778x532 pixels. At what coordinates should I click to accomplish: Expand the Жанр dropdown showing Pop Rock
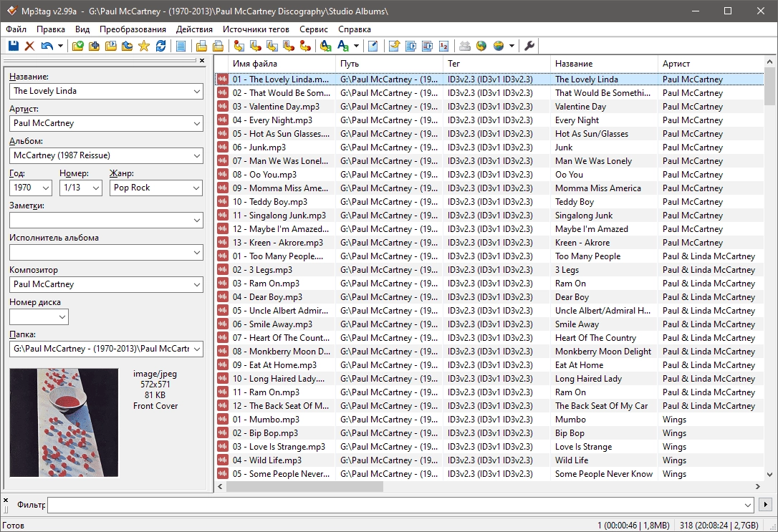point(196,188)
